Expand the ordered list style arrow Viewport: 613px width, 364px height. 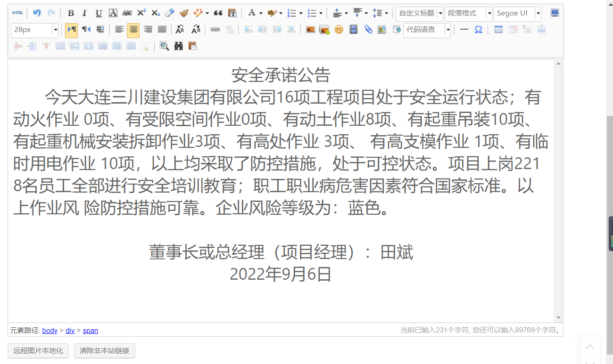click(x=301, y=13)
